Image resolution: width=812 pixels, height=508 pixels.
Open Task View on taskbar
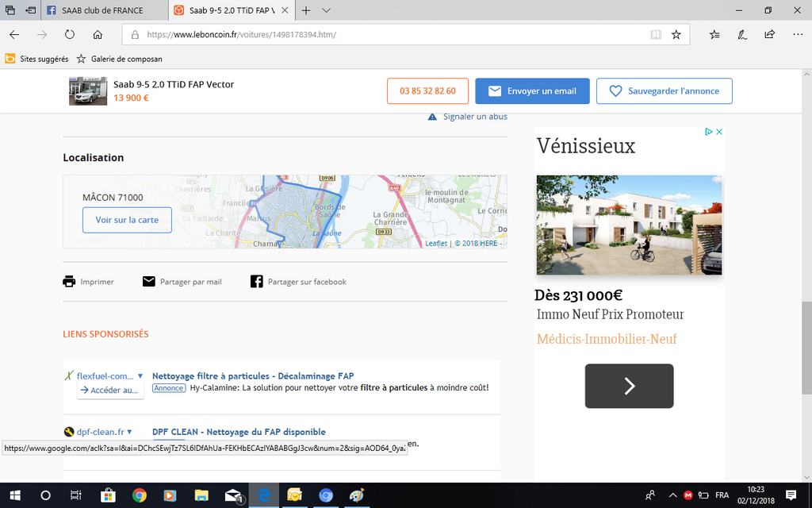pyautogui.click(x=76, y=495)
